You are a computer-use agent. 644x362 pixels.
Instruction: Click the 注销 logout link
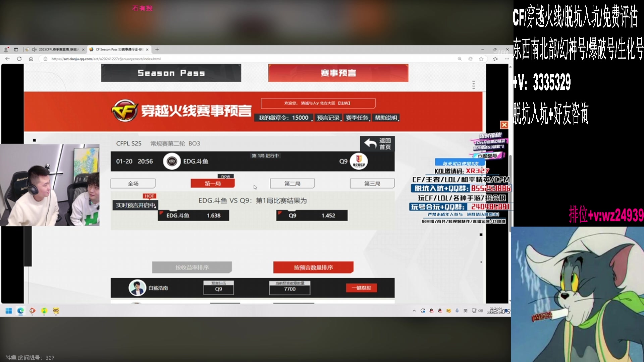tap(344, 103)
